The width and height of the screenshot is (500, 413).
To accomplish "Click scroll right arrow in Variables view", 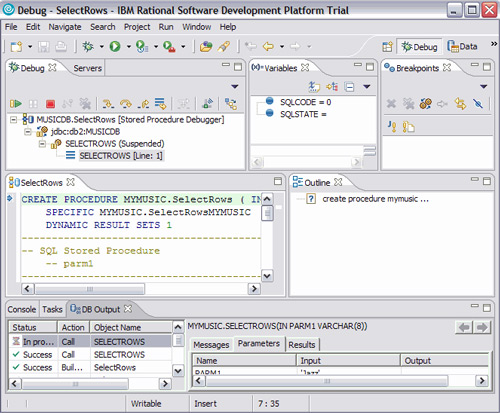I will point(356,162).
